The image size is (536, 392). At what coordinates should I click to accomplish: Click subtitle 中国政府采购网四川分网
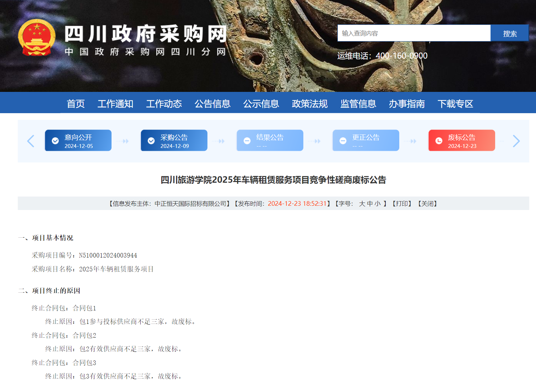click(145, 52)
